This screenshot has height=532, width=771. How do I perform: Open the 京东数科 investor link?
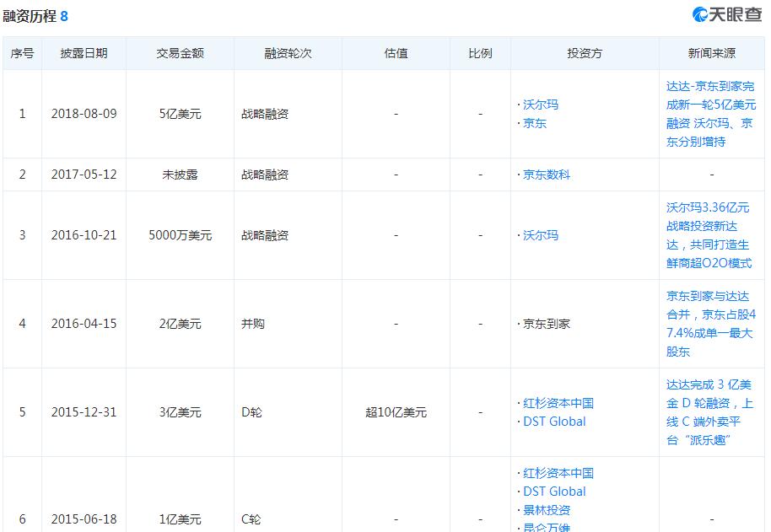(544, 174)
